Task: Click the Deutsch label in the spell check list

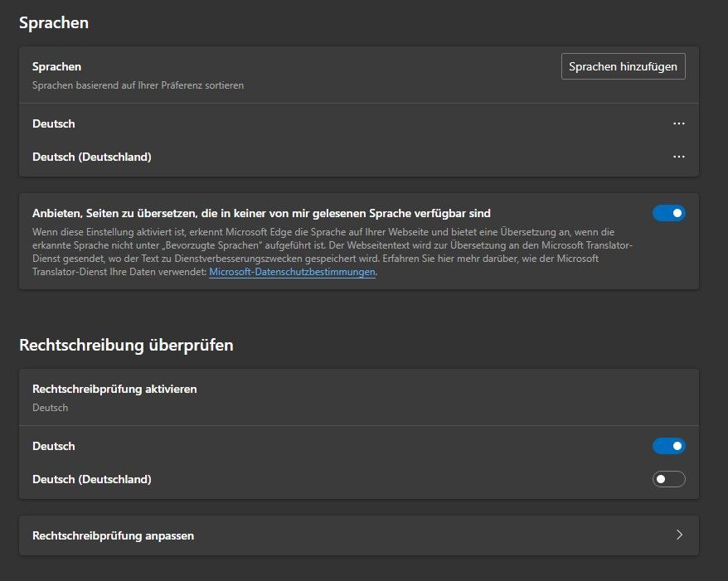Action: [x=54, y=446]
